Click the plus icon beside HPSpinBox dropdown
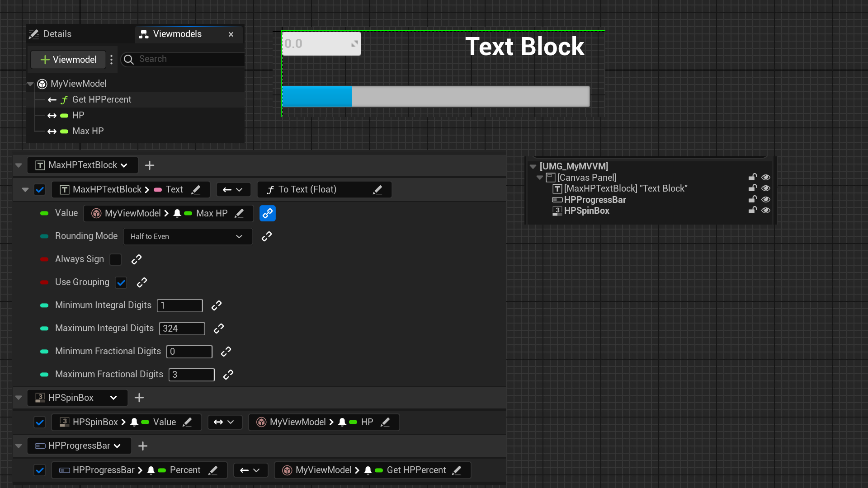The height and width of the screenshot is (488, 868). click(x=139, y=398)
